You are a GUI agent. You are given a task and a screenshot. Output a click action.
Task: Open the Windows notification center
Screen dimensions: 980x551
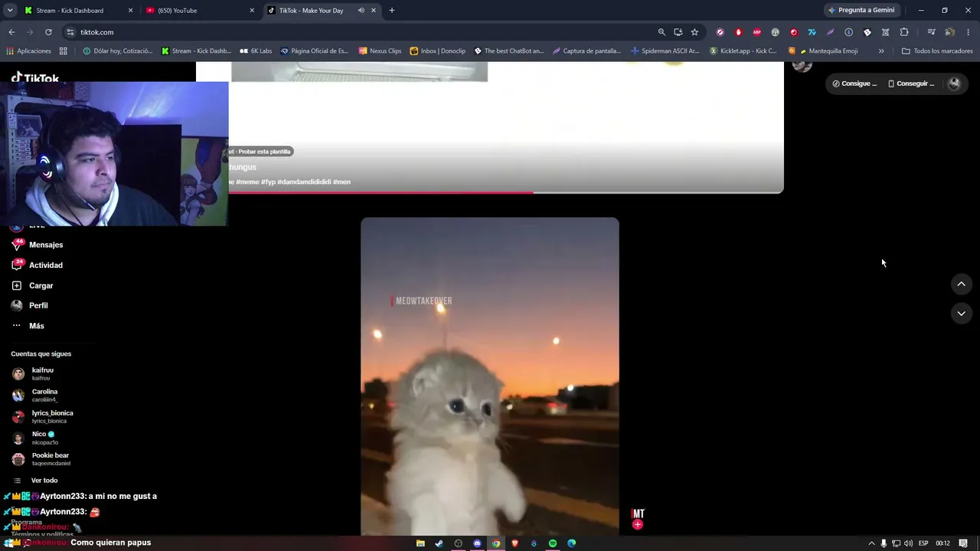click(963, 543)
